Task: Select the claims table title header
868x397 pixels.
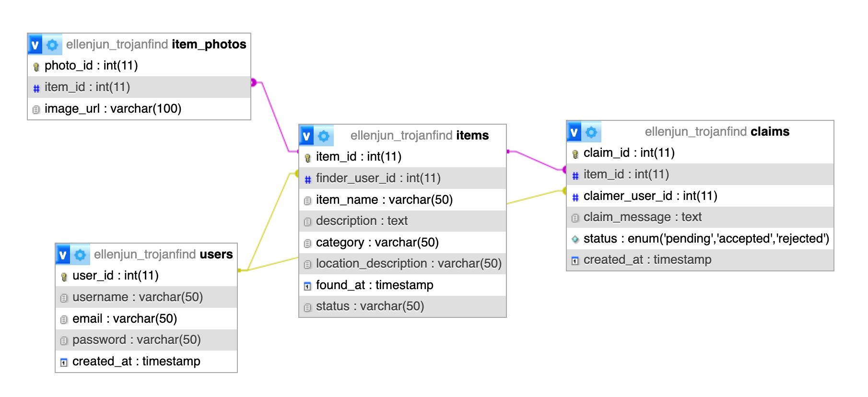Action: [x=716, y=132]
